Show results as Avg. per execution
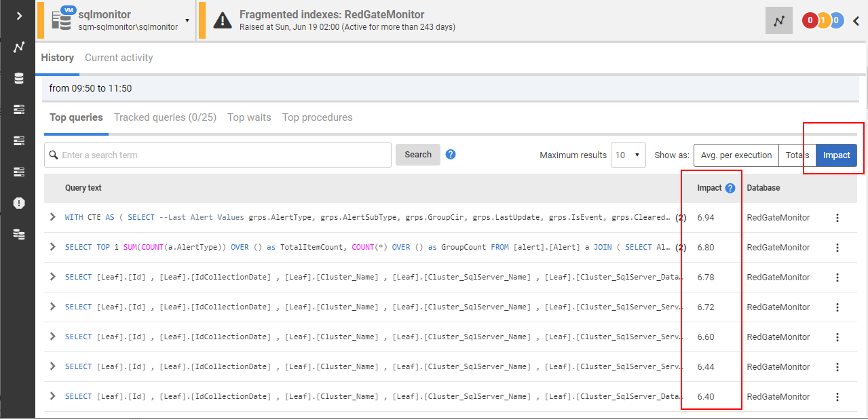The height and width of the screenshot is (420, 868). pyautogui.click(x=736, y=155)
